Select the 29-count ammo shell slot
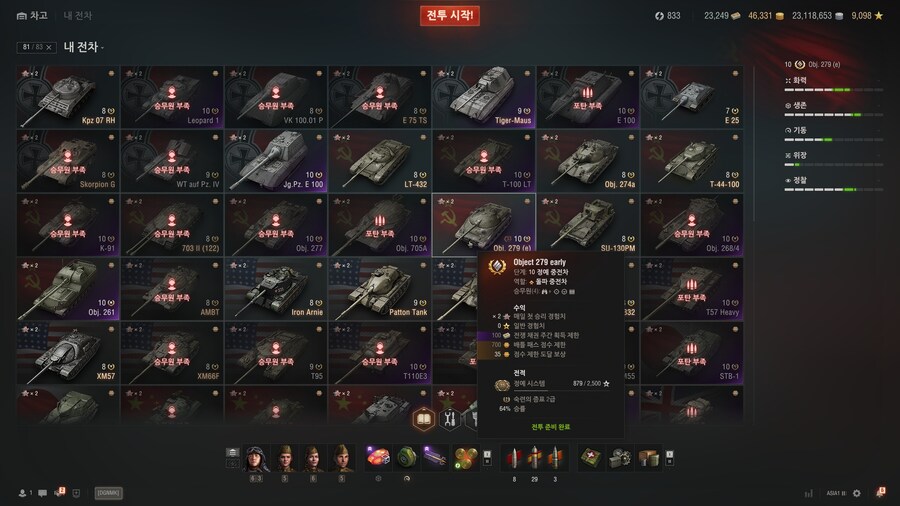900x506 pixels. pos(534,458)
